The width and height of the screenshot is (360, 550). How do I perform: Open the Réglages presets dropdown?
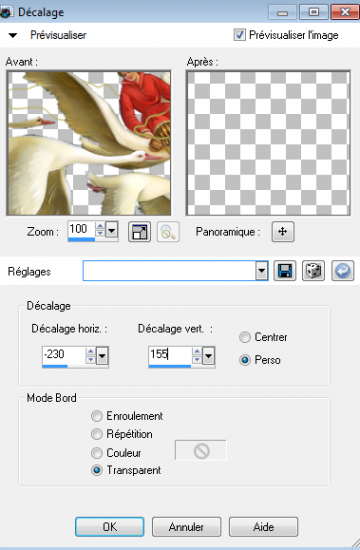[261, 271]
